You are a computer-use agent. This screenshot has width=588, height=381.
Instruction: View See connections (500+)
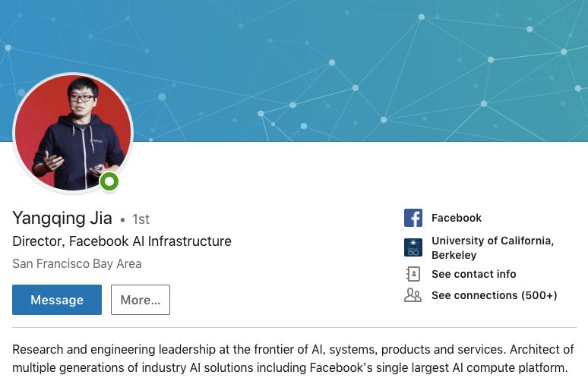(494, 295)
